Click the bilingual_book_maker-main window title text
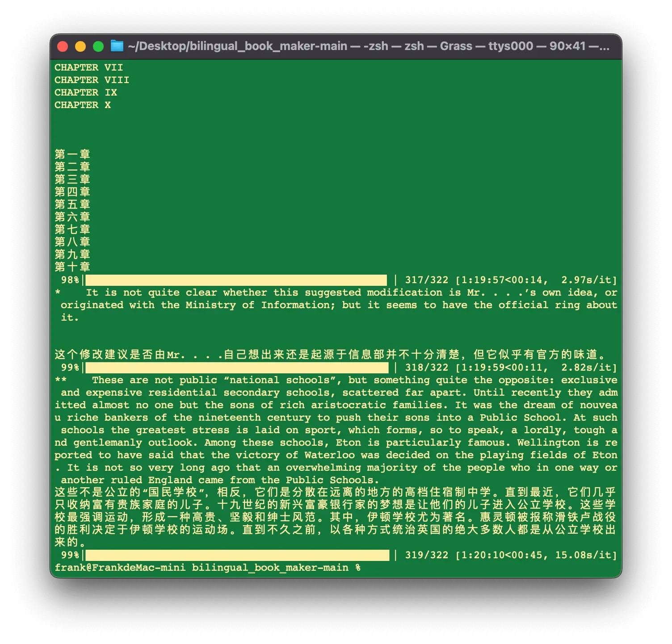Screen dimensions: 672x644 point(368,46)
